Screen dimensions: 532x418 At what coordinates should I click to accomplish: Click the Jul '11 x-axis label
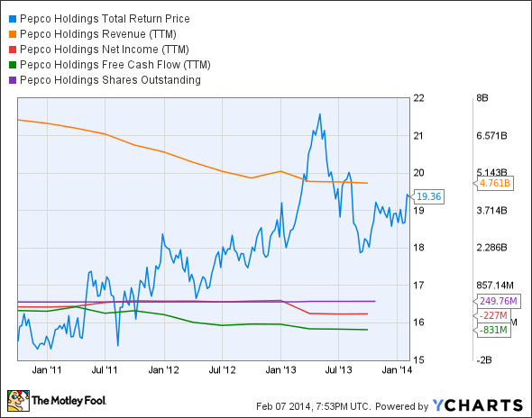point(105,370)
